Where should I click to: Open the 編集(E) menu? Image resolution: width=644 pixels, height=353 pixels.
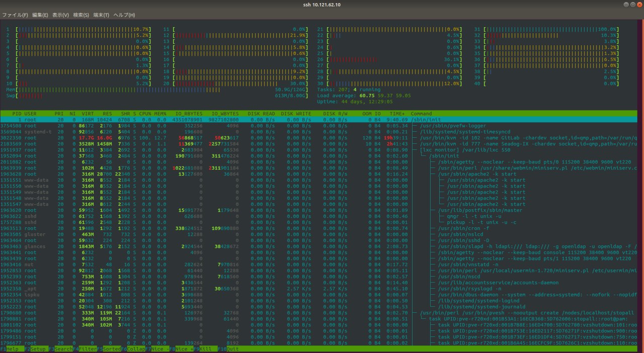coord(40,15)
